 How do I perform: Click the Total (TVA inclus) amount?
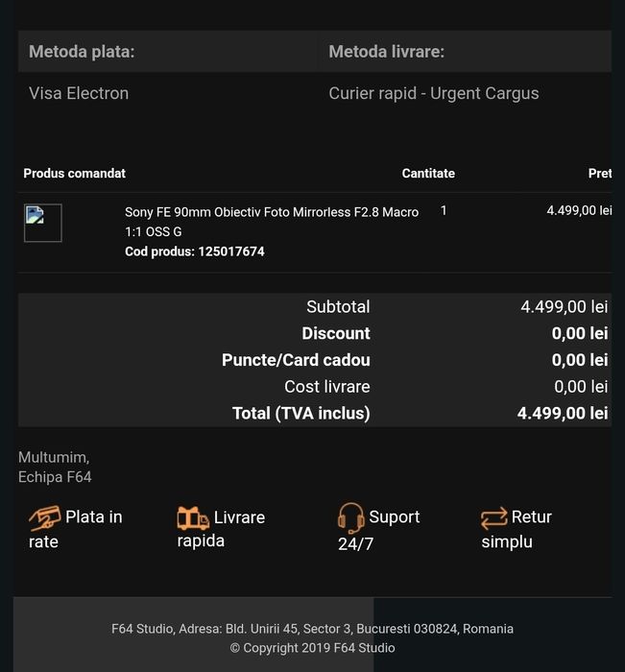563,413
